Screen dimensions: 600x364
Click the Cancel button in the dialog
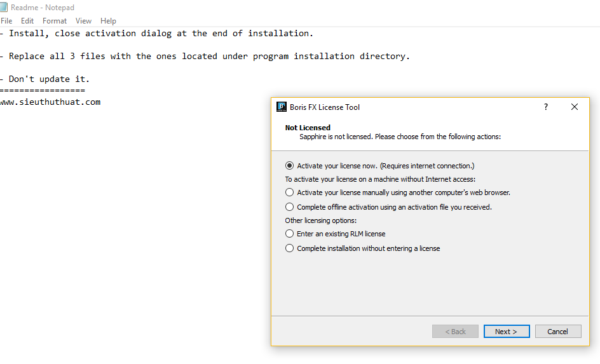(x=558, y=332)
